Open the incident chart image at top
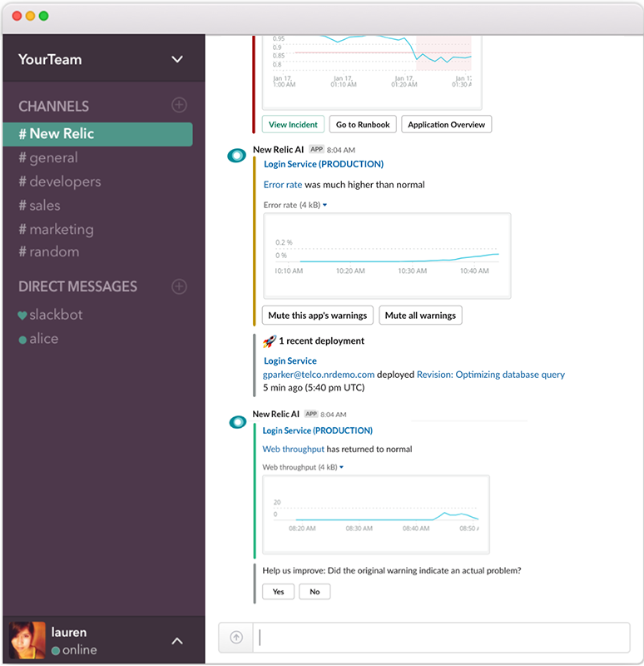644x666 pixels. [372, 72]
